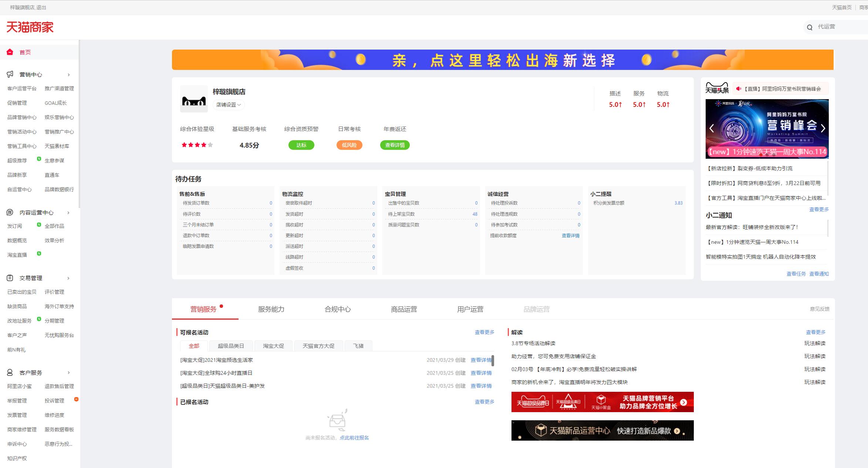Click 查看更多 beside 解读

pyautogui.click(x=815, y=332)
